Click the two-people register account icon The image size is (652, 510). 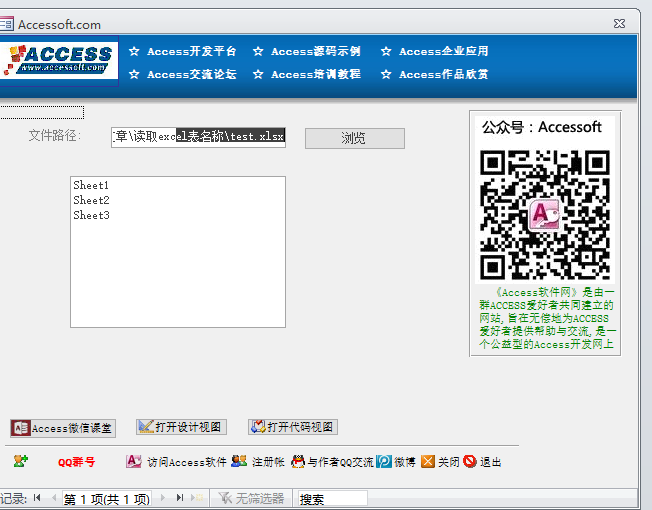[x=239, y=461]
